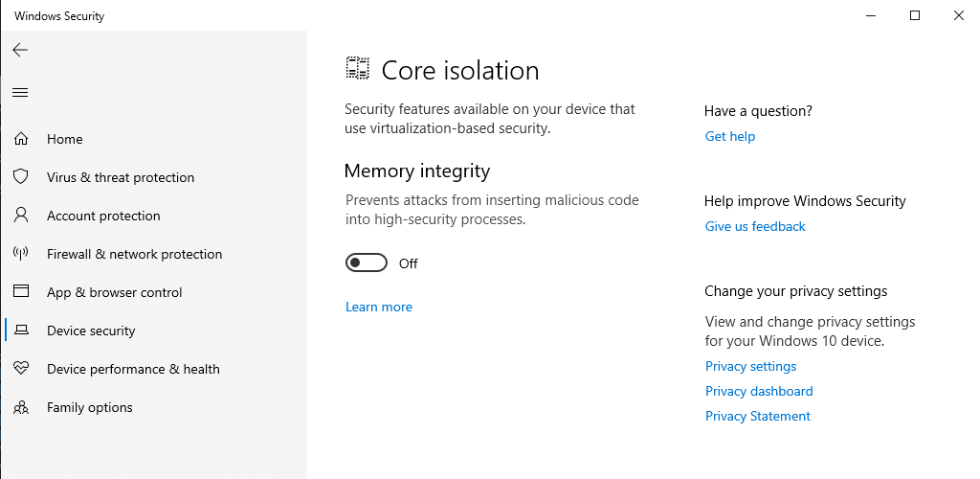980x479 pixels.
Task: Open the Learn more link
Action: click(379, 308)
